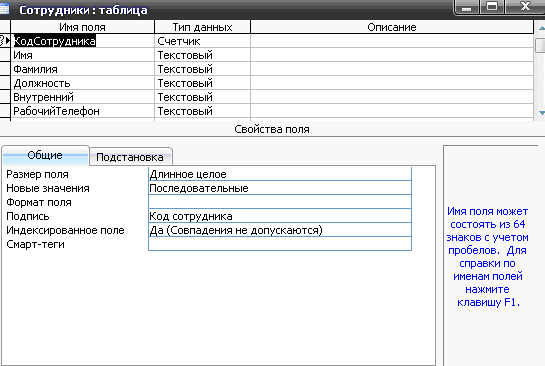Click the empty Смарт-теги input box
Image resolution: width=545 pixels, height=366 pixels.
click(x=280, y=244)
